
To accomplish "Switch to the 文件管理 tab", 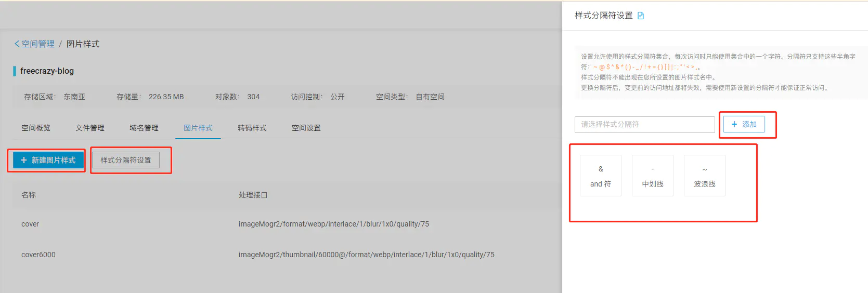I will [x=90, y=128].
